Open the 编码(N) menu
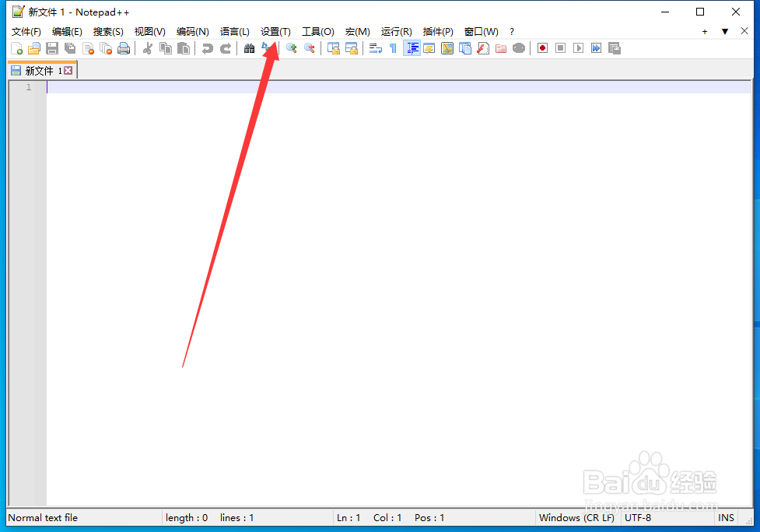This screenshot has height=532, width=760. [x=192, y=31]
